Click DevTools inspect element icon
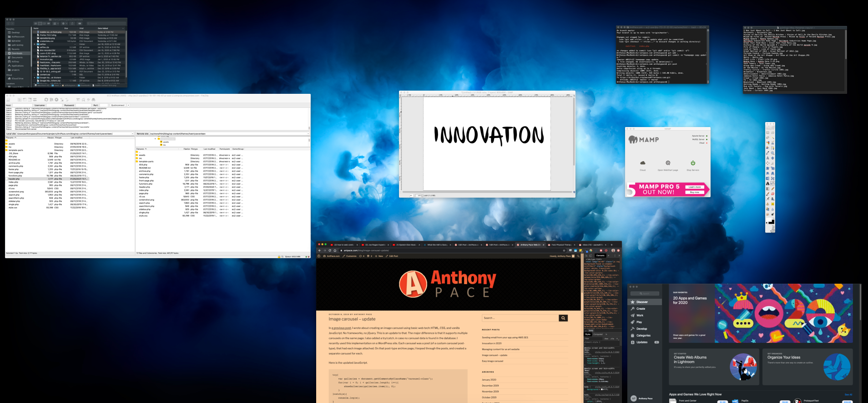The image size is (868, 403). coord(586,256)
